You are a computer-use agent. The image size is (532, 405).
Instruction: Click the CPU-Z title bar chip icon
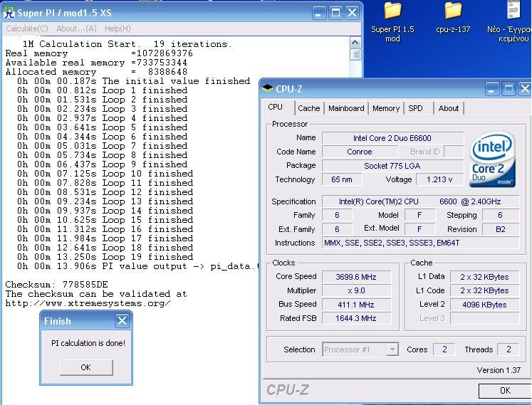pos(267,88)
